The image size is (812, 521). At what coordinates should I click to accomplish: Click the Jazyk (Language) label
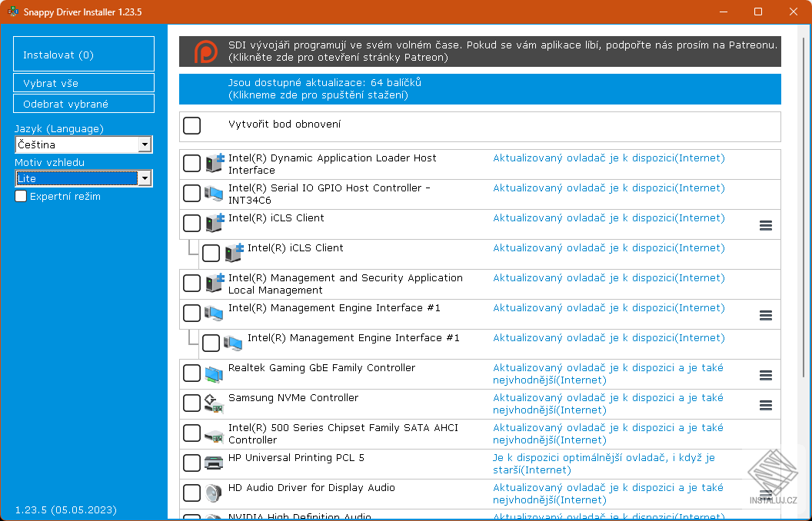59,129
